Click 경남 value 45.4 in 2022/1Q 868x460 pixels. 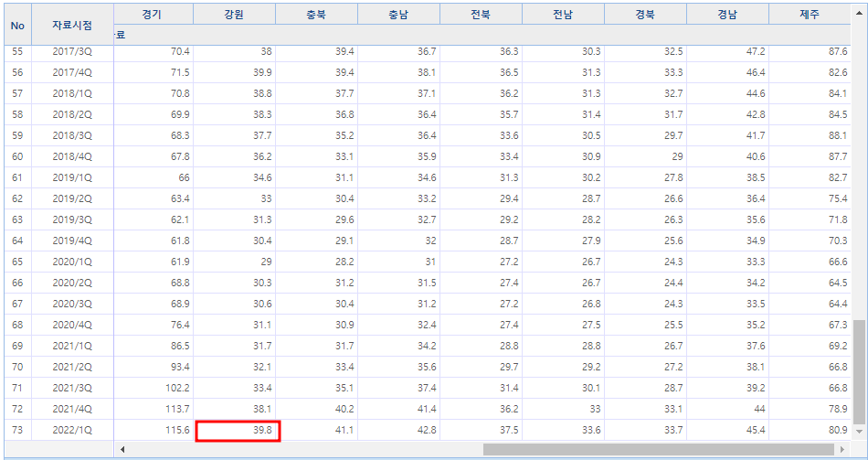727,431
